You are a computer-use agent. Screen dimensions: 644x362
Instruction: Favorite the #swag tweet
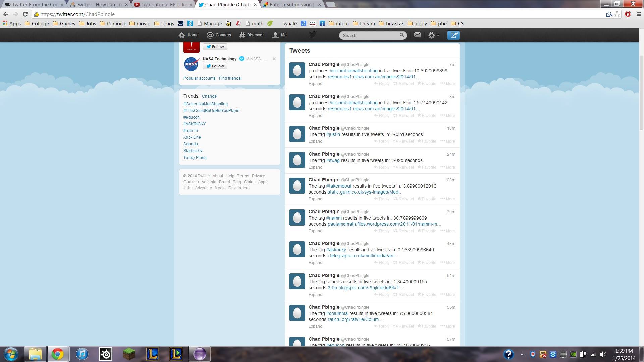(427, 167)
